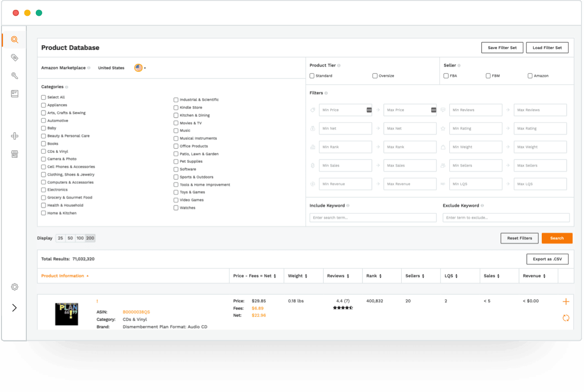Sort results by the Reviews column

[338, 276]
